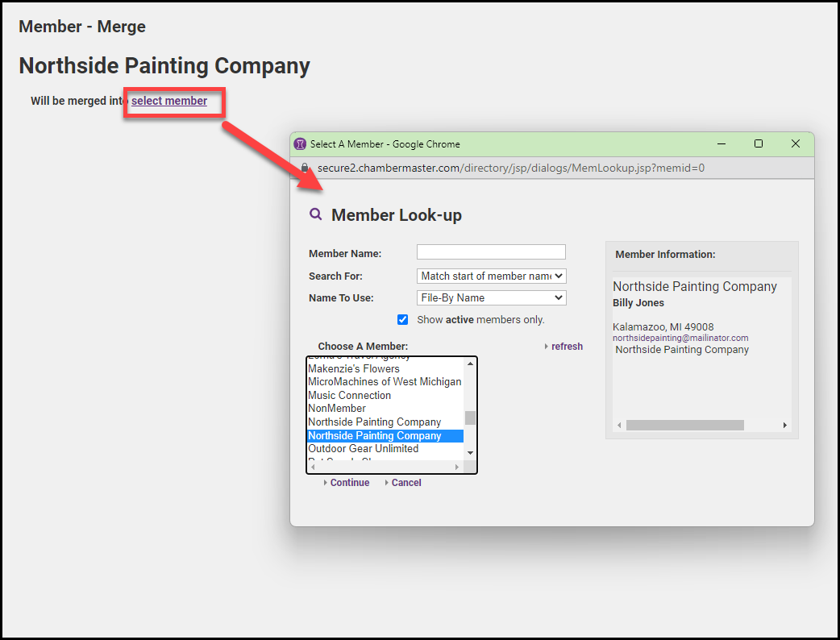Image resolution: width=840 pixels, height=640 pixels.
Task: Click northsidepainting@mailinator.com email link
Action: point(680,338)
